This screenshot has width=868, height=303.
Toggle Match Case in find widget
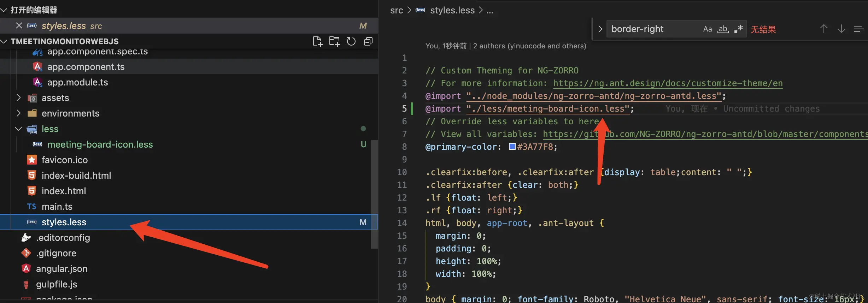(707, 29)
